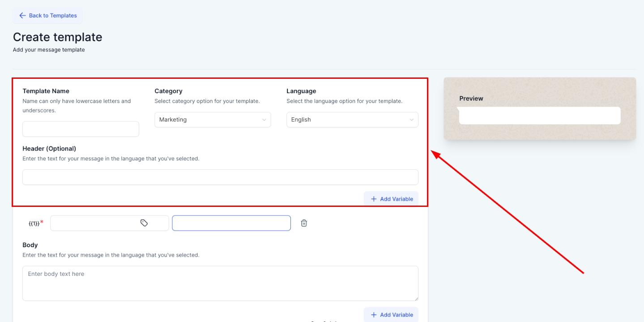This screenshot has width=644, height=322.
Task: Expand the Category chevron arrow
Action: (x=264, y=120)
